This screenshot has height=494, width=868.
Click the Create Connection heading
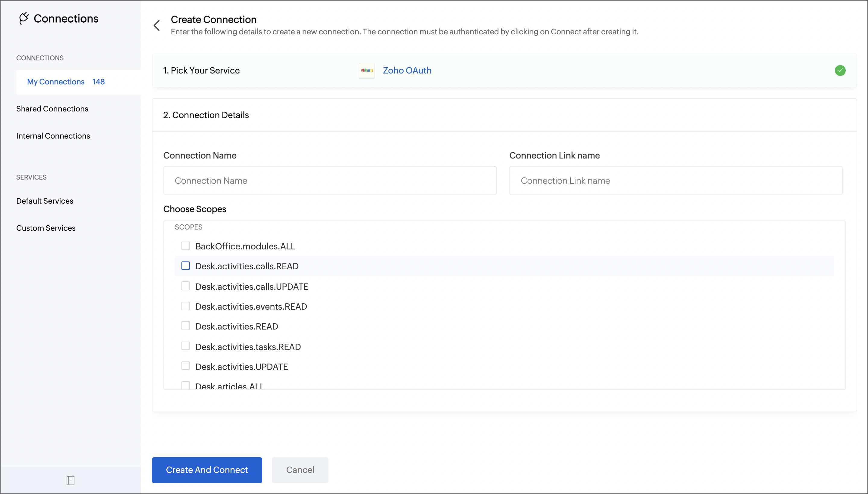[x=213, y=19]
